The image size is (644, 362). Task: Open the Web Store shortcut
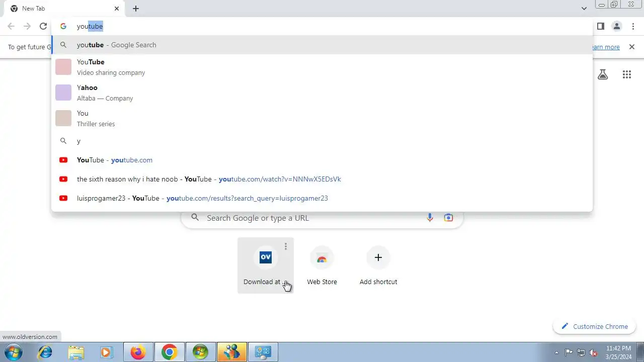[322, 265]
